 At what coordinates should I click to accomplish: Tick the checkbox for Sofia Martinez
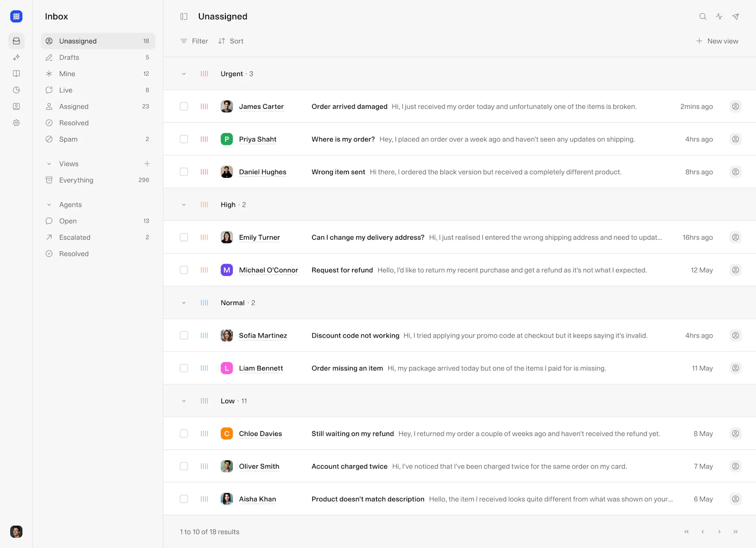point(184,336)
